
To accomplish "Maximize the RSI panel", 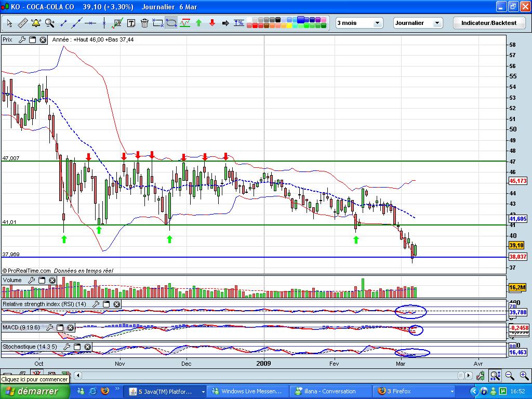I will coord(106,304).
